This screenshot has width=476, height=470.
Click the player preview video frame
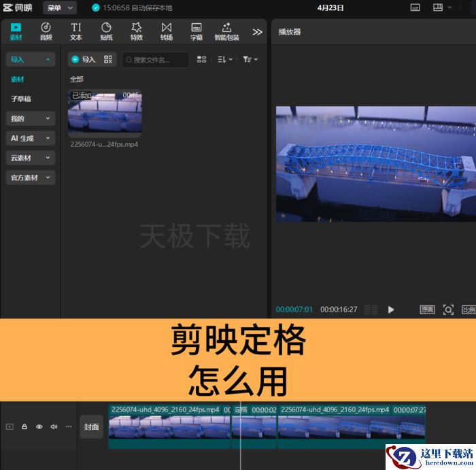pos(376,164)
